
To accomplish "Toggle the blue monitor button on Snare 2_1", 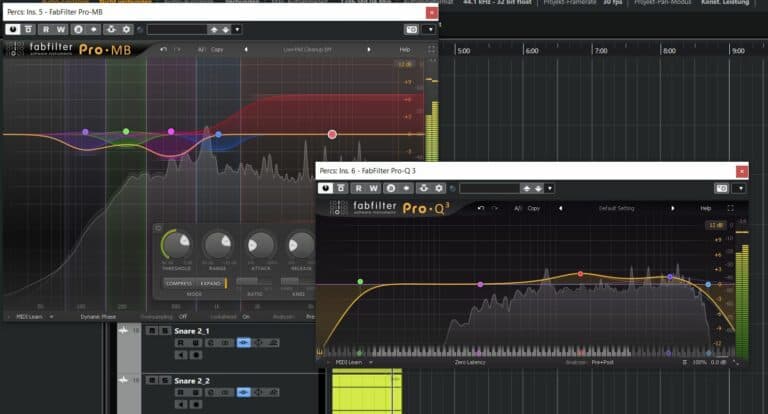I will 243,343.
